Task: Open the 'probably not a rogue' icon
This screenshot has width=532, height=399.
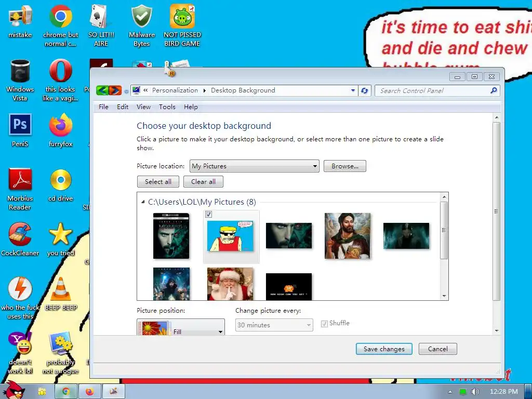Action: coord(60,353)
